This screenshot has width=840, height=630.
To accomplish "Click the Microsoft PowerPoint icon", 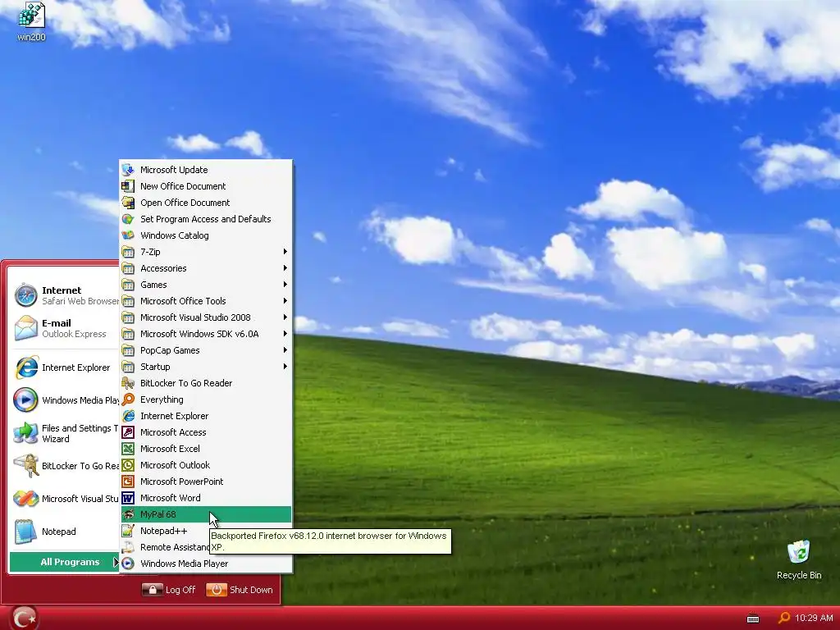I will 128,482.
